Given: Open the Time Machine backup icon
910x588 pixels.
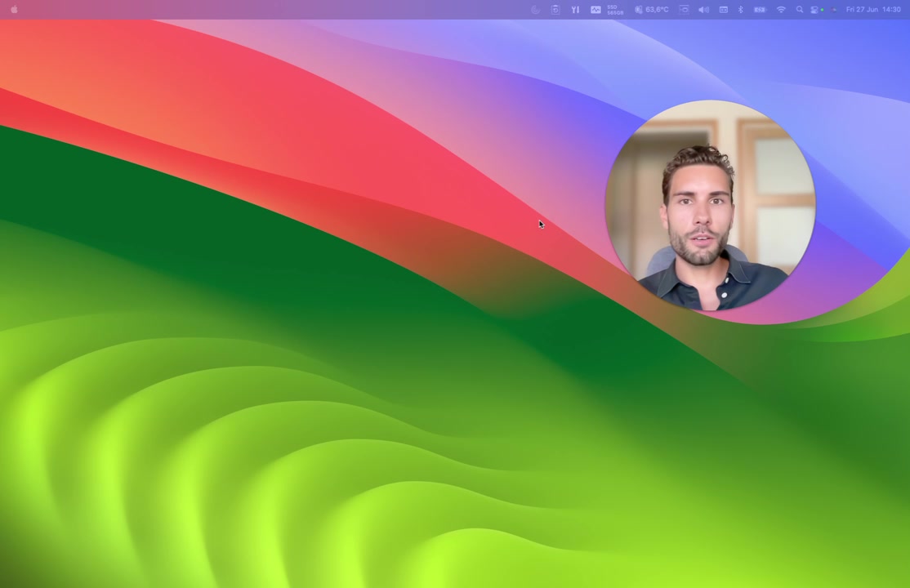Looking at the screenshot, I should 555,9.
